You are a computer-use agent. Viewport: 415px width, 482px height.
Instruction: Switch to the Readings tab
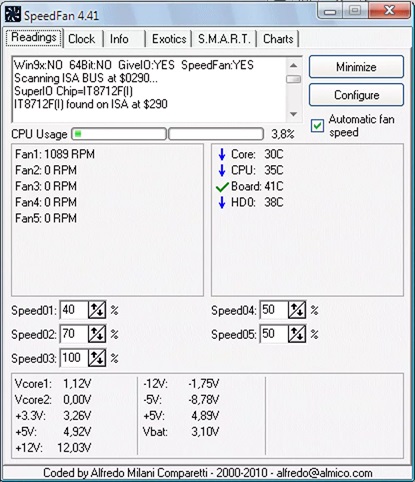34,37
